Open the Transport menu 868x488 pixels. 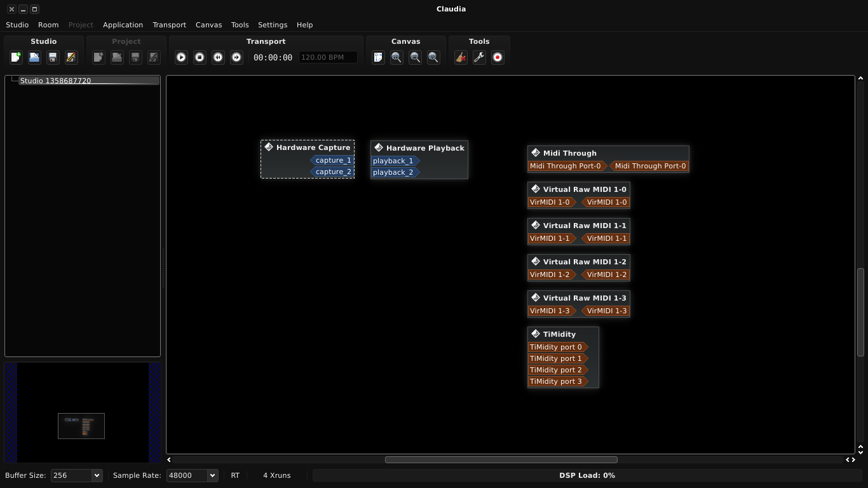coord(169,25)
